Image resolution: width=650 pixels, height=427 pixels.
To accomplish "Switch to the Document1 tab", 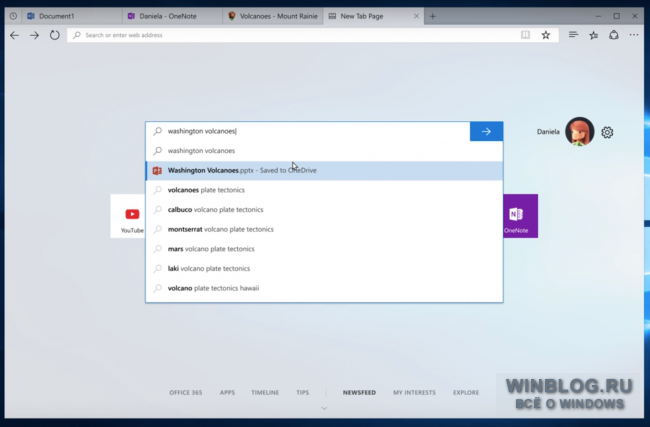I will click(x=71, y=16).
